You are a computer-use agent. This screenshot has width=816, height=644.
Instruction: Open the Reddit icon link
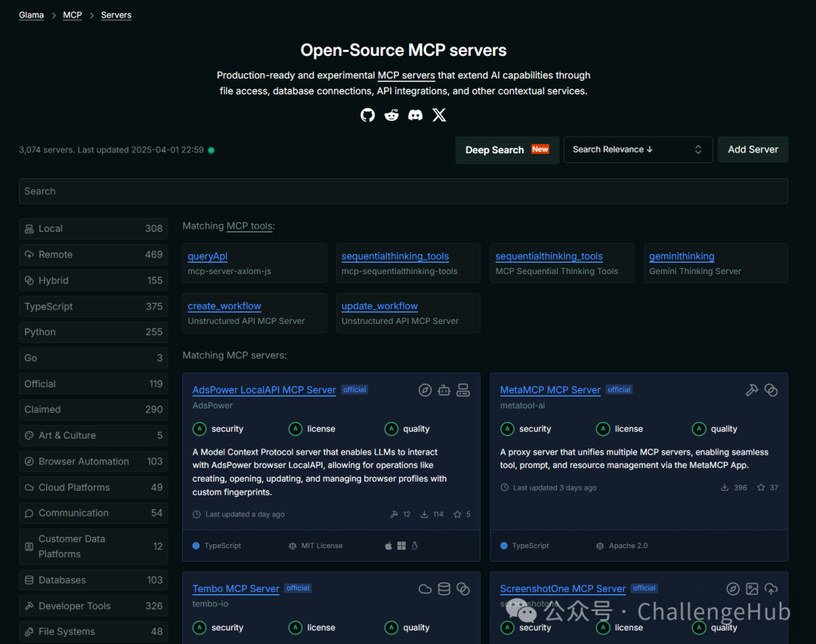391,115
